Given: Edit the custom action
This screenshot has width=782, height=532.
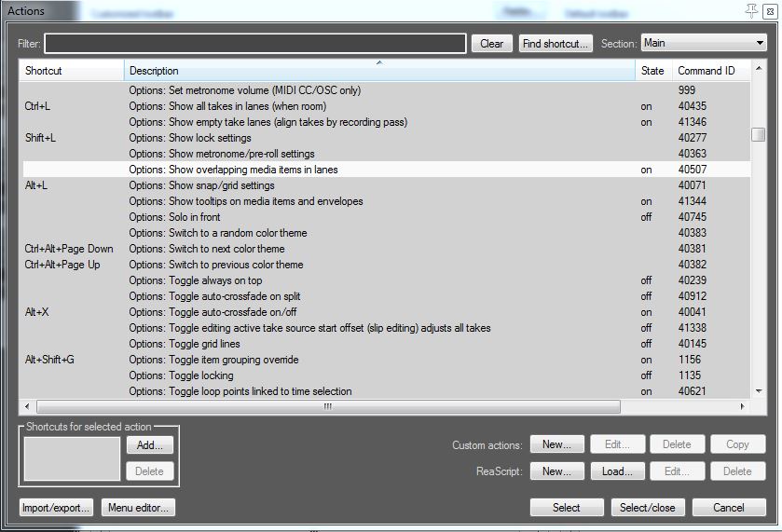Looking at the screenshot, I should [617, 444].
